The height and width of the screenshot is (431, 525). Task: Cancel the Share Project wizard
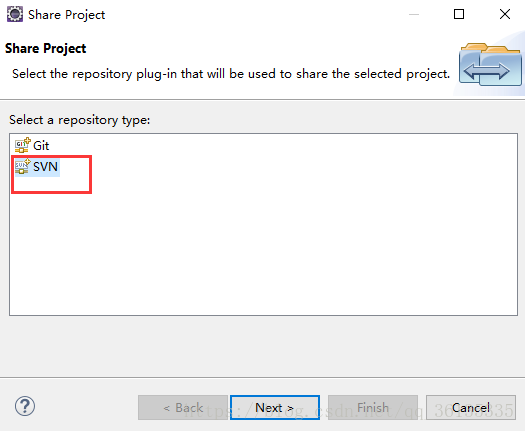click(x=471, y=408)
